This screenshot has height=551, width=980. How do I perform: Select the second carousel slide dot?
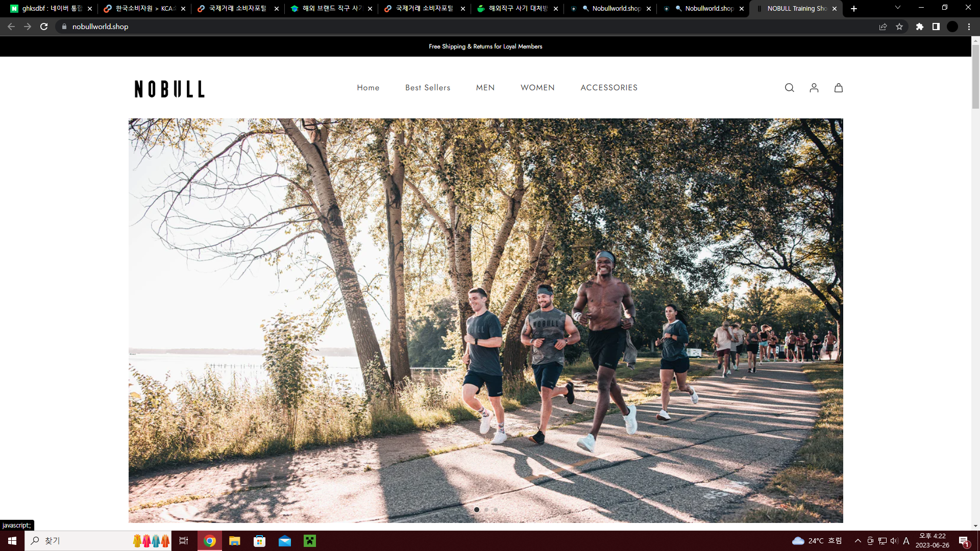(486, 510)
